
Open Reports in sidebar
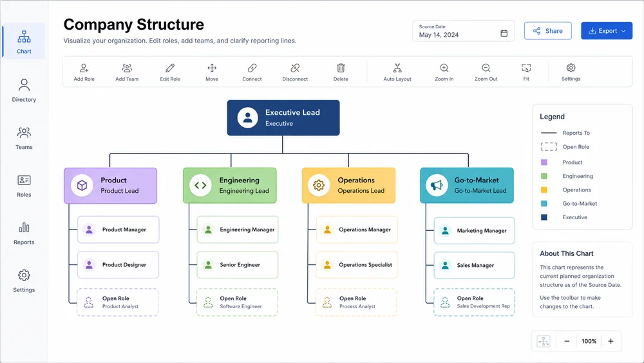pos(24,233)
